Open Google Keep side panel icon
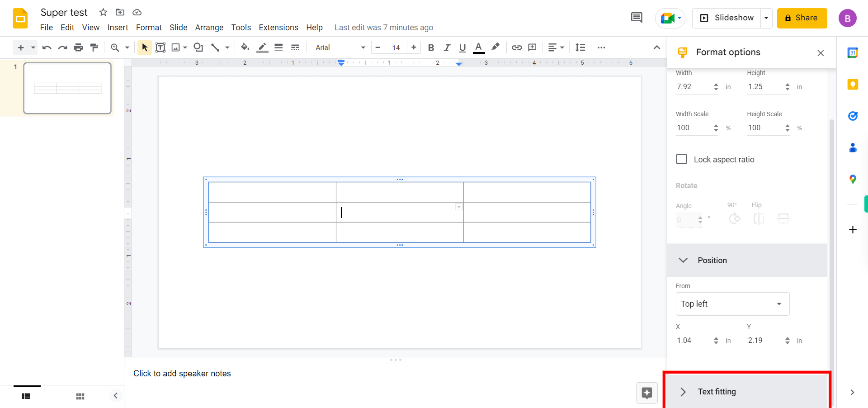 click(853, 84)
